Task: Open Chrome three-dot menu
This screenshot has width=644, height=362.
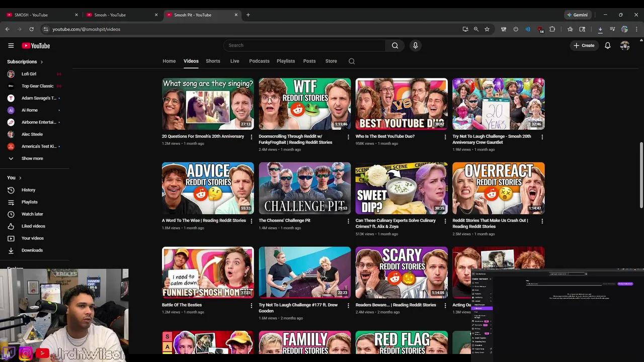Action: coord(636,29)
